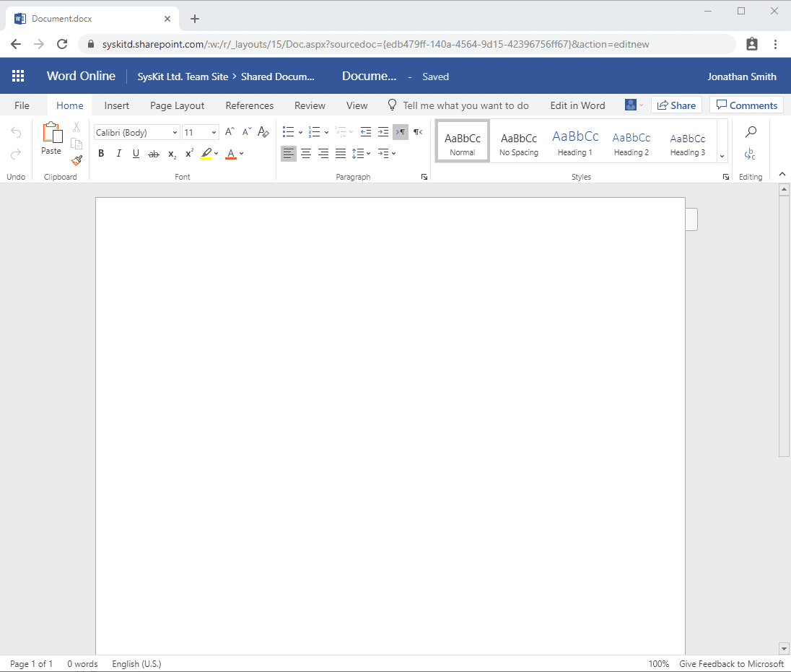Screen dimensions: 791x672
Task: Select the Format Painter brush
Action: tap(77, 160)
